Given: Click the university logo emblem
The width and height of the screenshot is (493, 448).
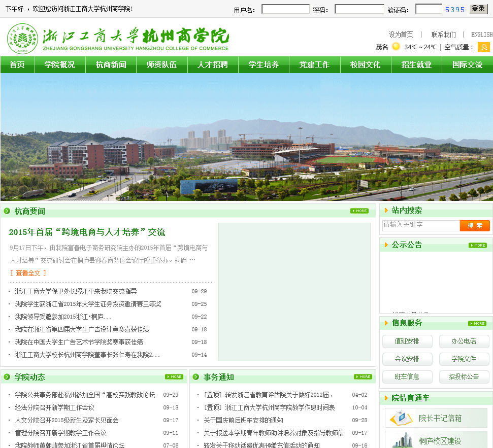Looking at the screenshot, I should click(22, 39).
